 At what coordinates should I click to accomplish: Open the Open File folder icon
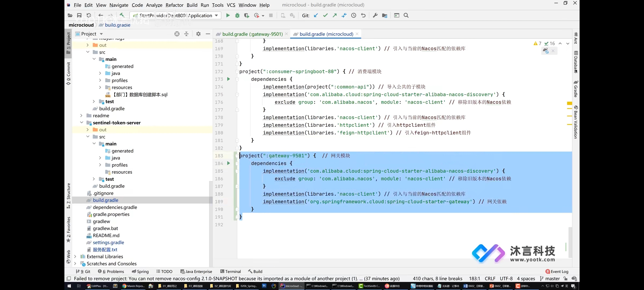(x=70, y=16)
